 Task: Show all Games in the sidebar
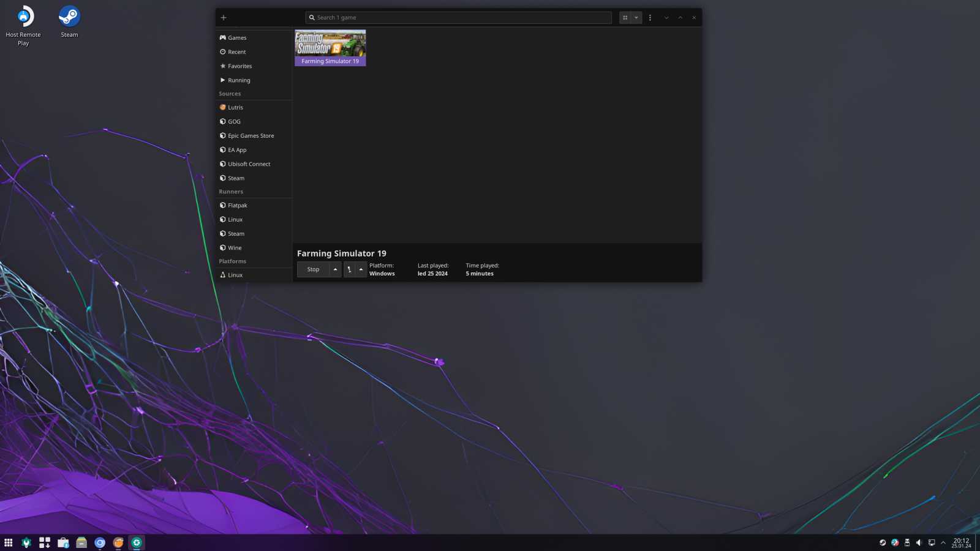pyautogui.click(x=254, y=38)
